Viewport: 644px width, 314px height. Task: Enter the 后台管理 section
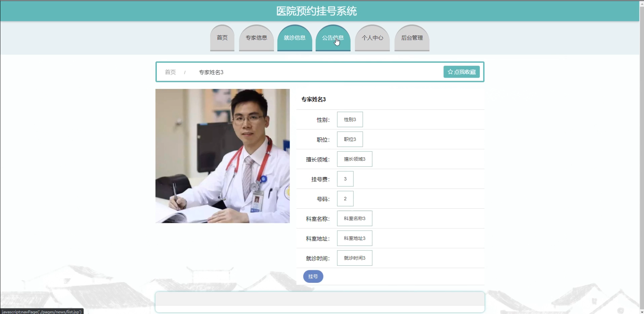(412, 38)
